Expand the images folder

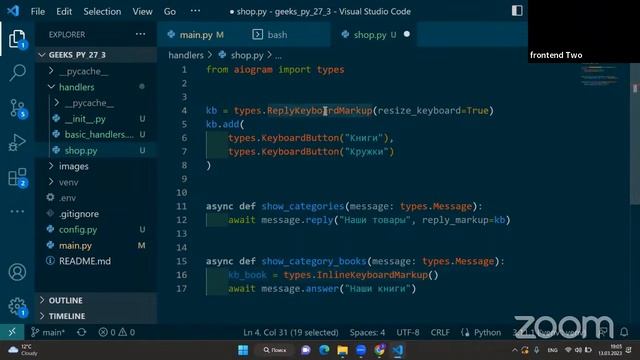[x=73, y=166]
